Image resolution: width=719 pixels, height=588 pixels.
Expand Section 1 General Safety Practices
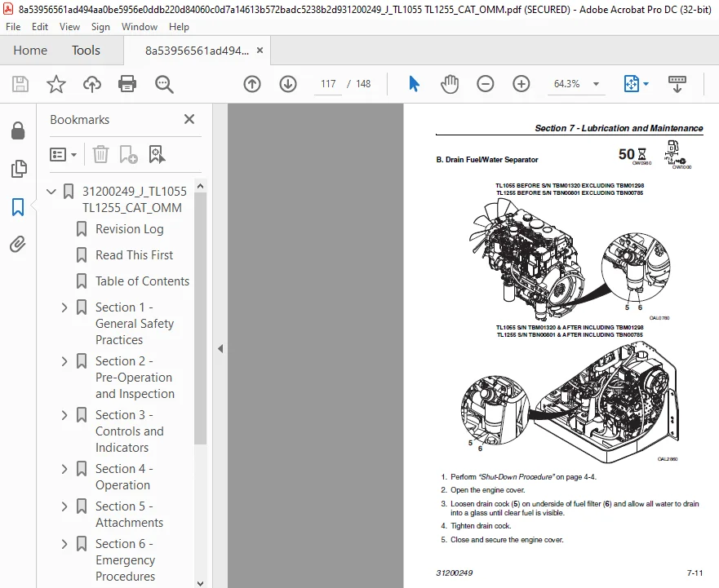point(64,307)
